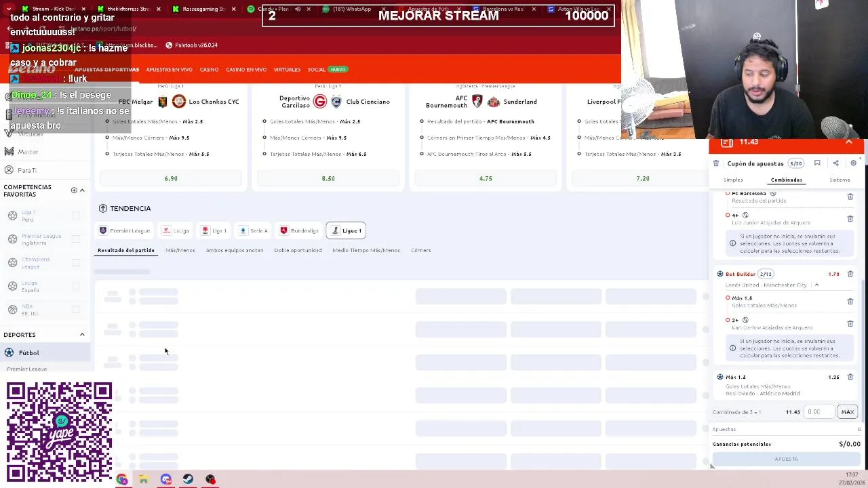868x488 pixels.
Task: Add Deportivo Garcilaso combo at 8.50
Action: [x=328, y=178]
